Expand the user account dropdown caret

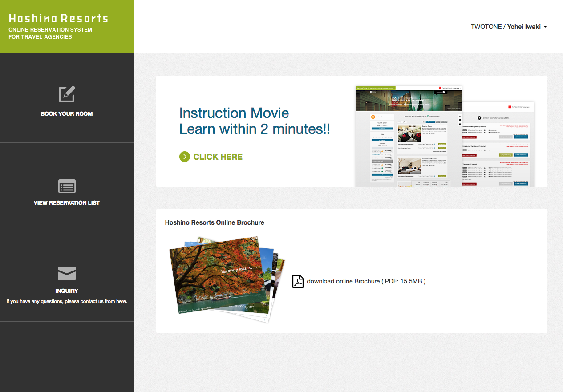tap(545, 27)
